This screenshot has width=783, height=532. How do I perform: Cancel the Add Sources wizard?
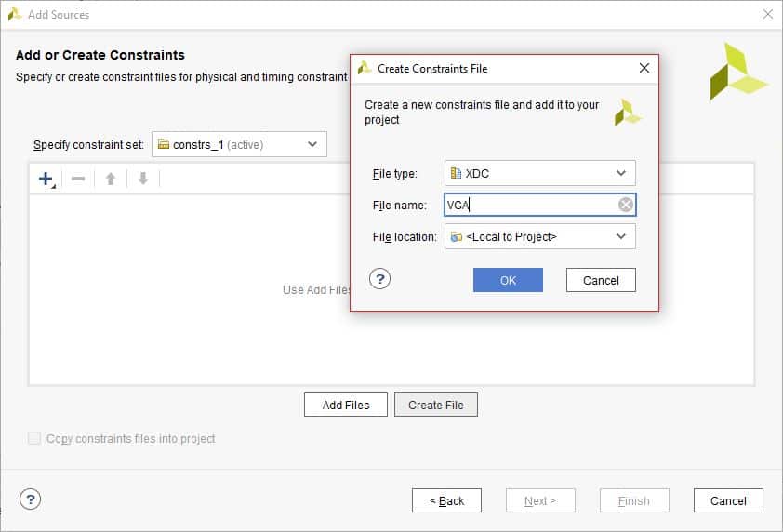tap(728, 500)
